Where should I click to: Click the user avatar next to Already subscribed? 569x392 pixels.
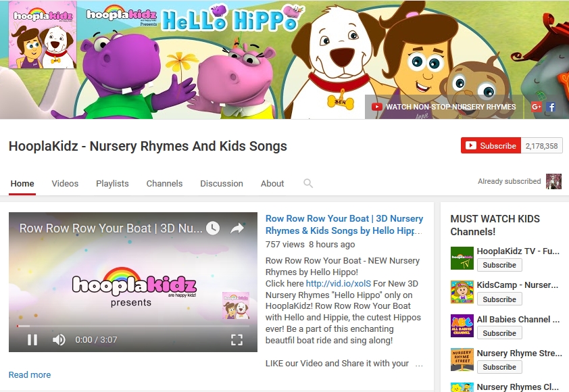553,181
